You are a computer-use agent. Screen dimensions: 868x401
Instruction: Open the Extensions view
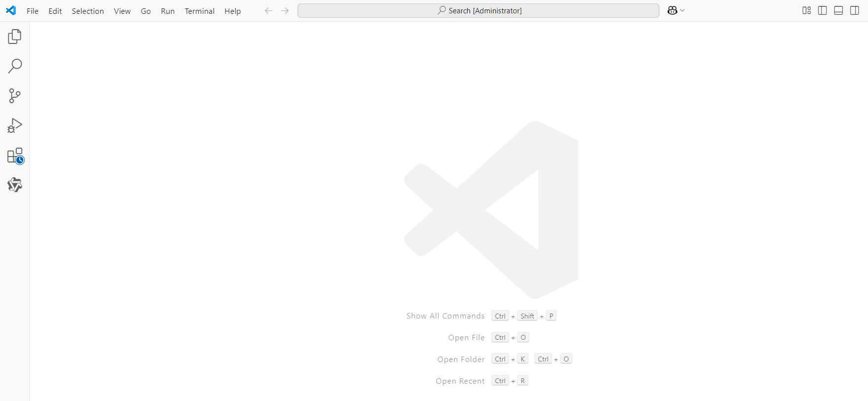[15, 156]
